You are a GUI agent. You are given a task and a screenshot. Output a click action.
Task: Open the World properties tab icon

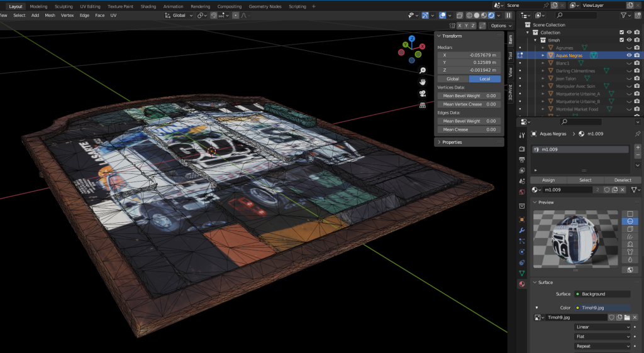521,192
